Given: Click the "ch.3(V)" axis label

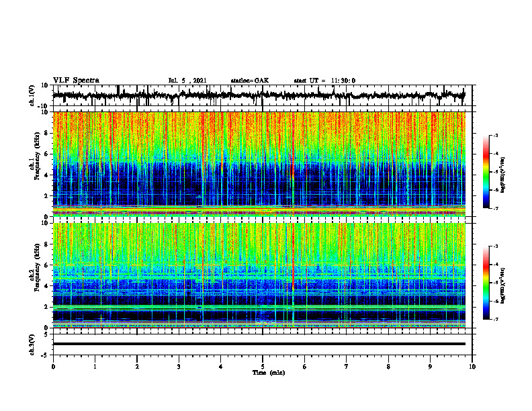Looking at the screenshot, I should [x=32, y=345].
